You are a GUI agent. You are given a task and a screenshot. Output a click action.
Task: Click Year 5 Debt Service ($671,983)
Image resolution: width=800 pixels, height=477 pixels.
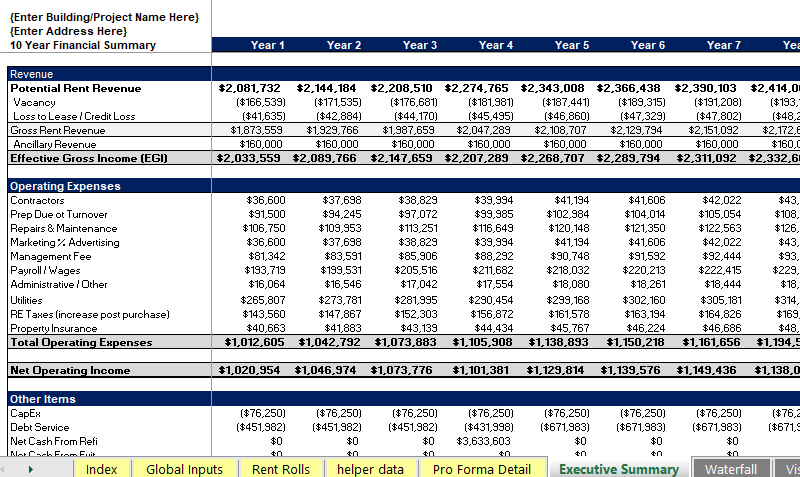pos(565,428)
